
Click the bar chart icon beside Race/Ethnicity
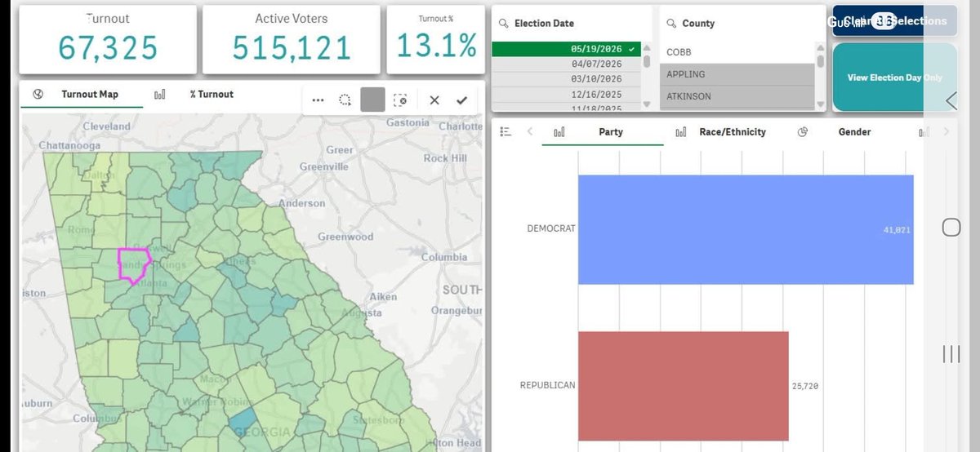pos(681,132)
